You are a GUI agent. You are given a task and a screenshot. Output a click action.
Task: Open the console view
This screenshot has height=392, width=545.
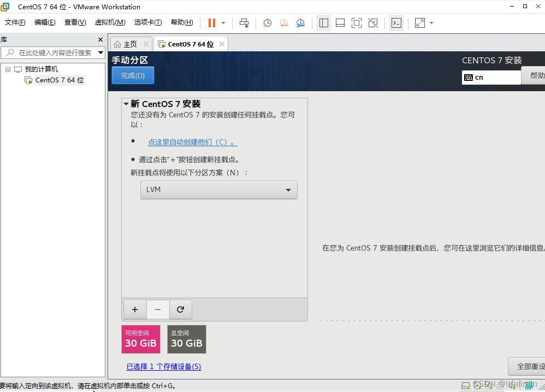[396, 23]
